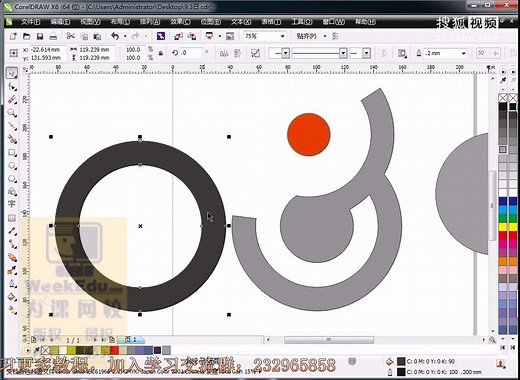Select the Ellipse tool
Viewport: 520px width, 380px height.
(12, 166)
